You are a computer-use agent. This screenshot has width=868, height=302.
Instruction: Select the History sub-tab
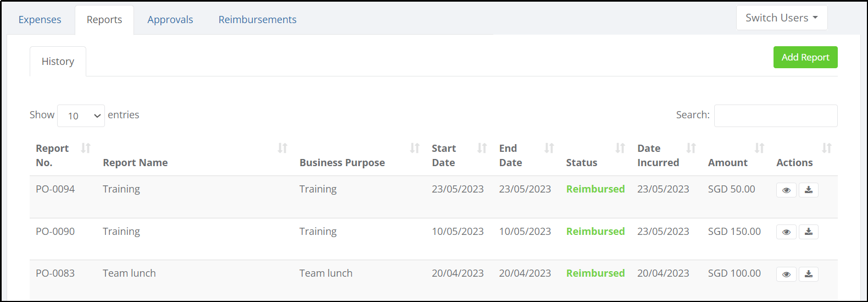(x=58, y=62)
